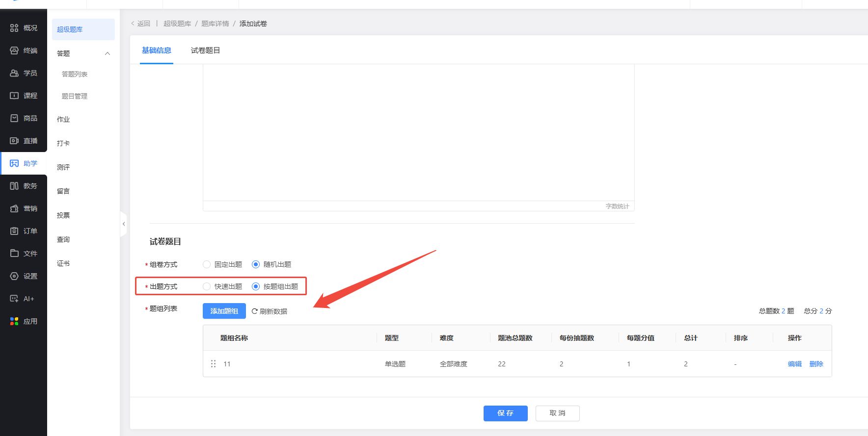Click the 题组名称 column header
Image resolution: width=868 pixels, height=436 pixels.
[x=234, y=338]
